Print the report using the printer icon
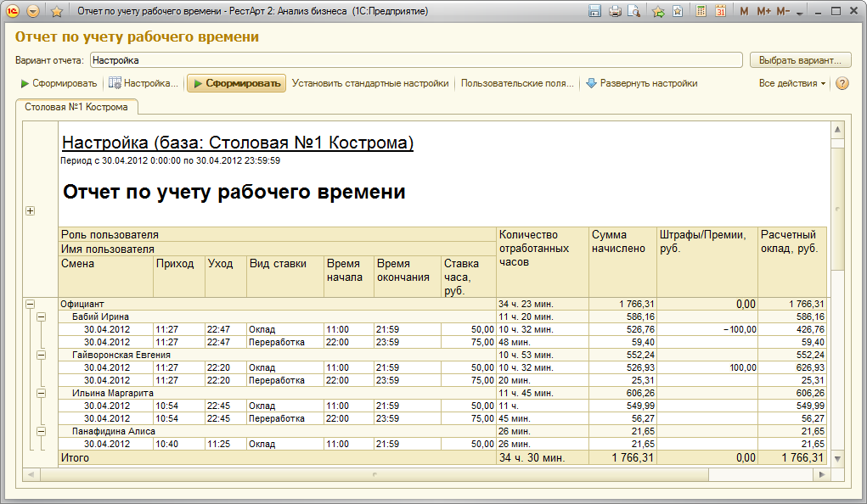The image size is (867, 504). pos(615,11)
